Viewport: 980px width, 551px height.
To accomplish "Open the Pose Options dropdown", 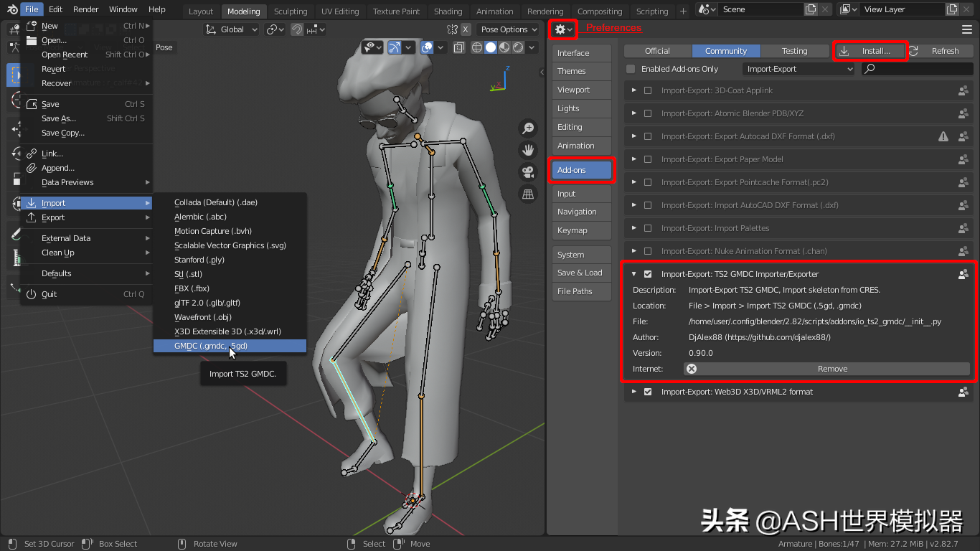I will (x=509, y=29).
